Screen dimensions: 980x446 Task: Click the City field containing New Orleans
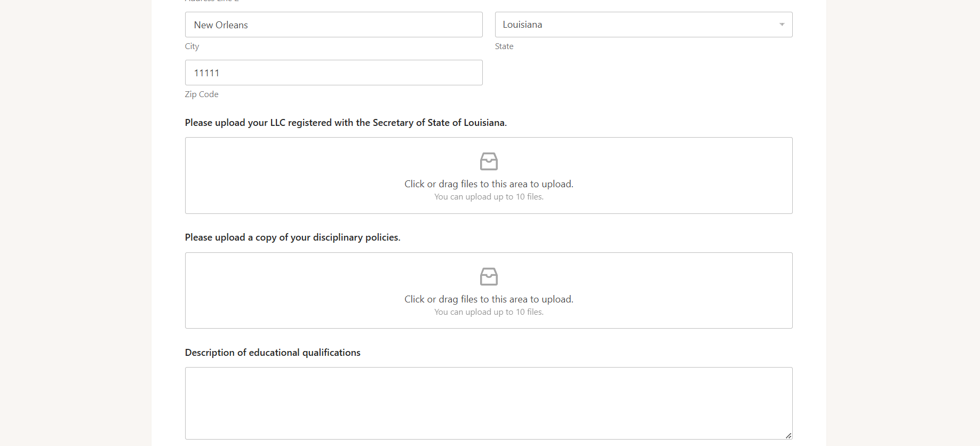pos(333,25)
